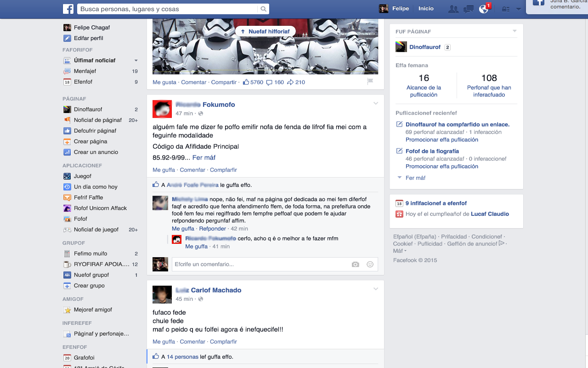Click flag icon on stormtrooper post
588x368 pixels.
pos(370,81)
